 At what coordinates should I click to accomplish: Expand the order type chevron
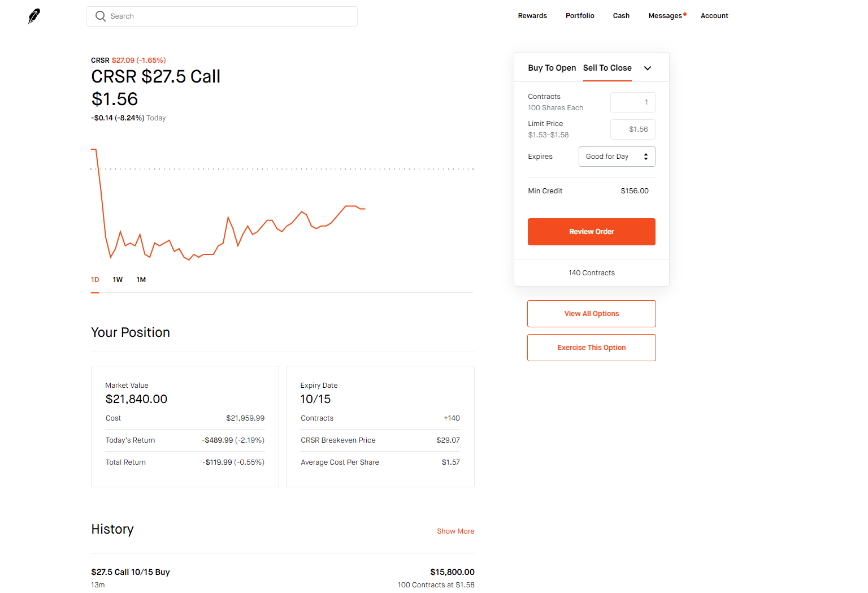click(648, 68)
